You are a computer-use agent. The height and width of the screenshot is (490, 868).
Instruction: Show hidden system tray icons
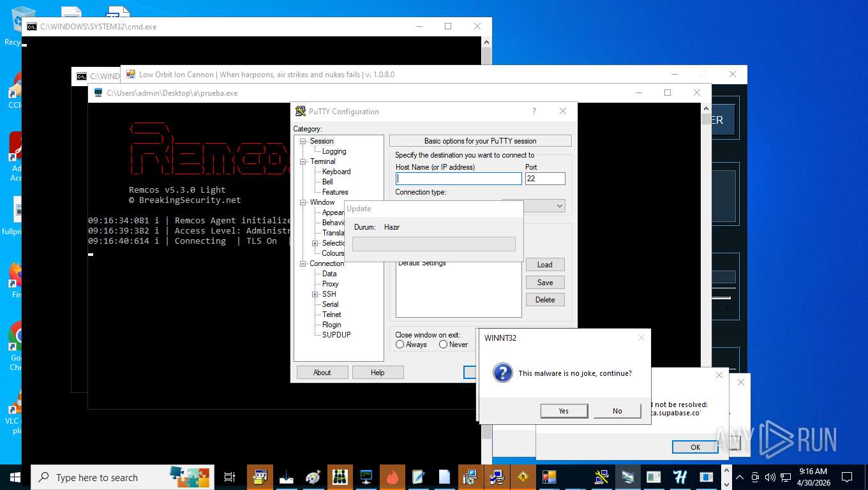click(740, 477)
